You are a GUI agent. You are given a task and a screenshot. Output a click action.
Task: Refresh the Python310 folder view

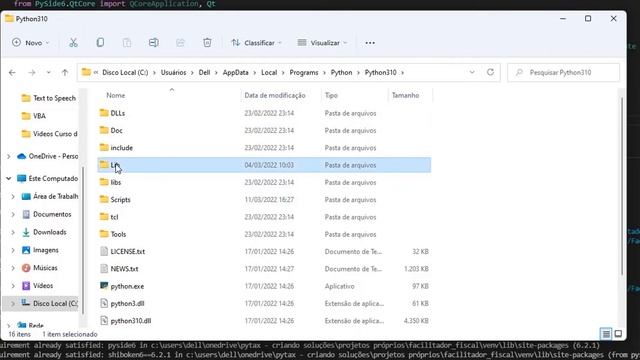490,72
